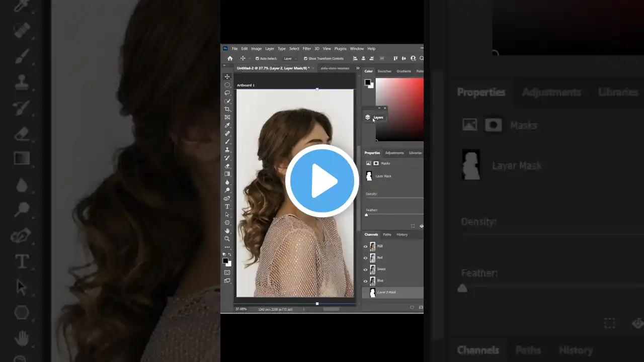Image resolution: width=644 pixels, height=362 pixels.
Task: Click the foreground color swatch in Color panel
Action: click(368, 82)
